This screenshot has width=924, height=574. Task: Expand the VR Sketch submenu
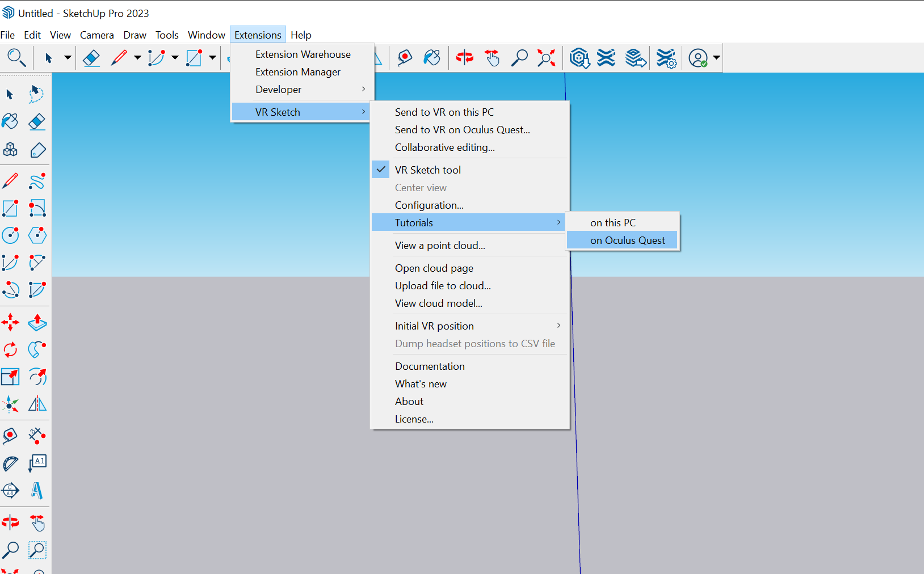[x=301, y=112]
